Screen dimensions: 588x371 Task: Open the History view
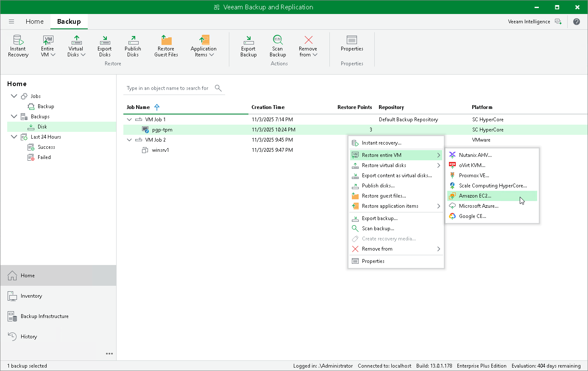point(58,337)
